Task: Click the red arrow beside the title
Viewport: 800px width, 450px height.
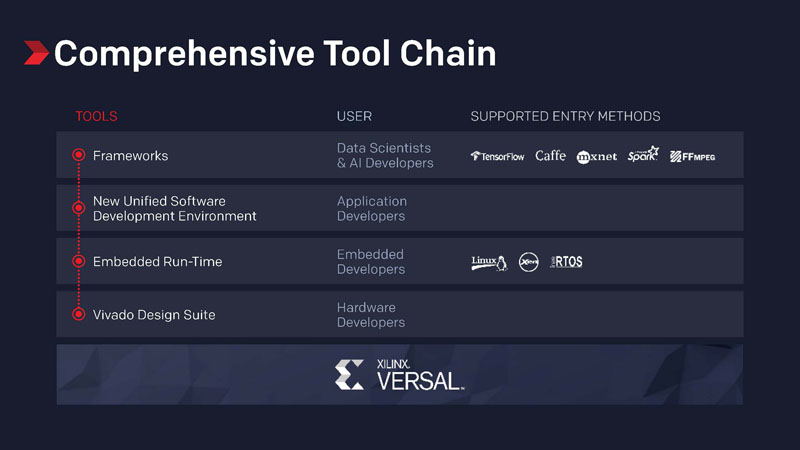Action: pyautogui.click(x=36, y=53)
